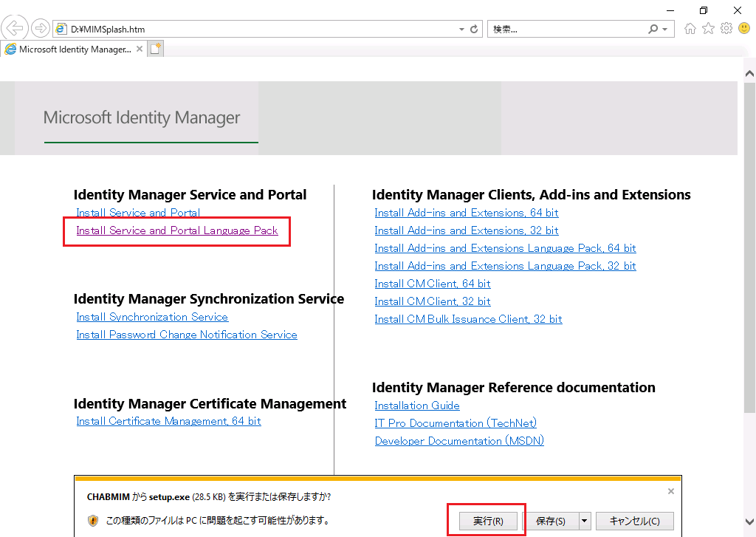756x537 pixels.
Task: Open the 保存(S) split-button dropdown arrow
Action: tap(585, 521)
